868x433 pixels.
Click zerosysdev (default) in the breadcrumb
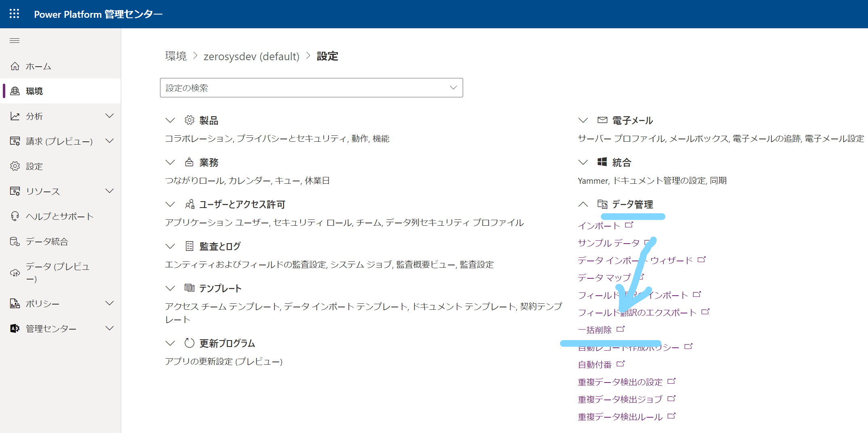tap(251, 56)
